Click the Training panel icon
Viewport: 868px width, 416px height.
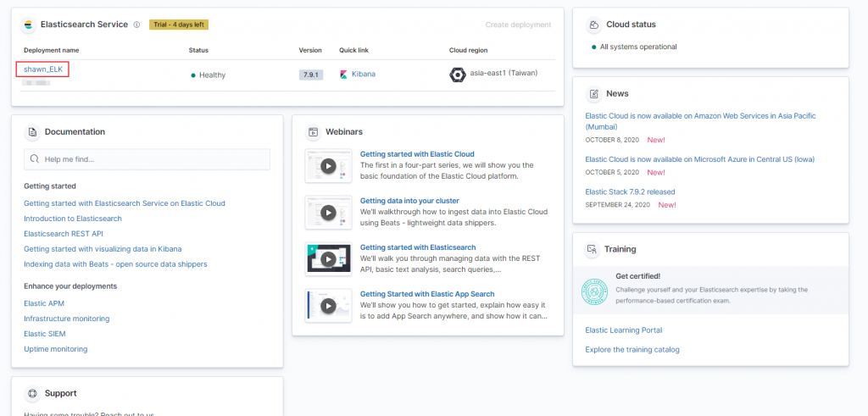[x=593, y=249]
